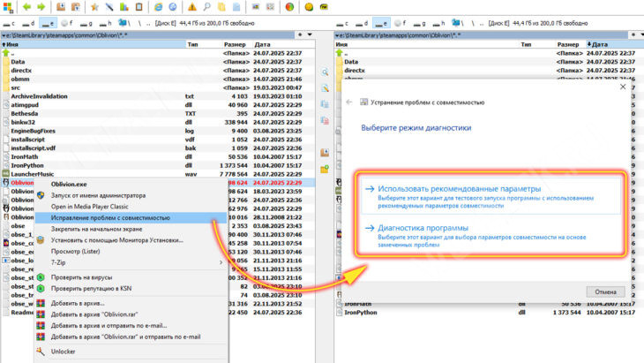Click the green Forward arrow in toolbar
Viewport: 644px width, 363px height.
click(41, 6)
